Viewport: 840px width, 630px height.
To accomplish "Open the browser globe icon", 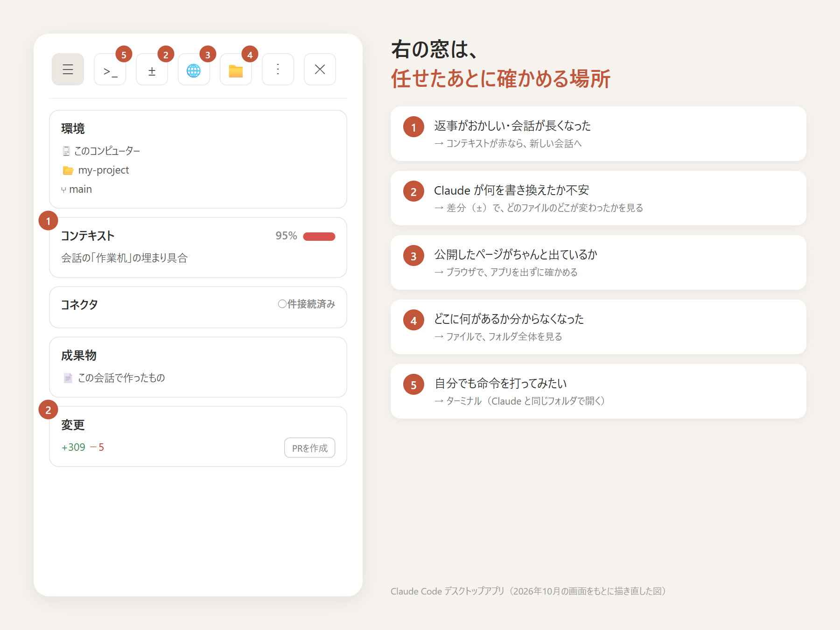I will coord(194,70).
